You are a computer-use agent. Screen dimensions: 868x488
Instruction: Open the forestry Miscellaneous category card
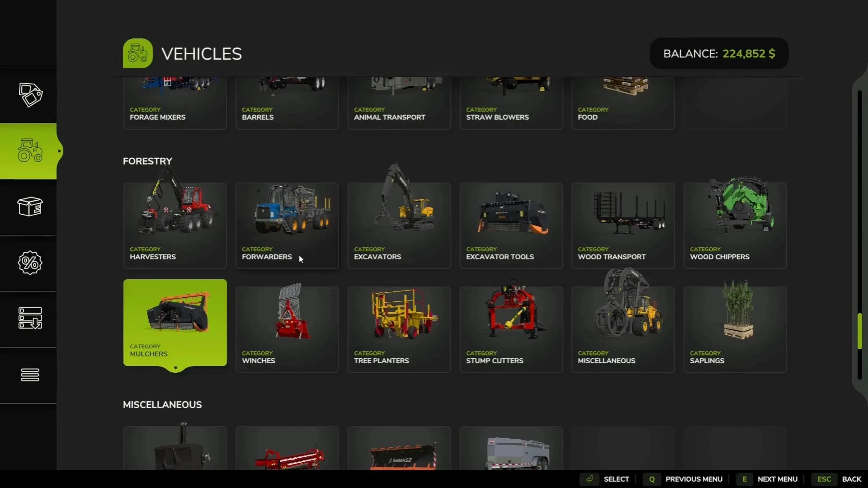(623, 330)
